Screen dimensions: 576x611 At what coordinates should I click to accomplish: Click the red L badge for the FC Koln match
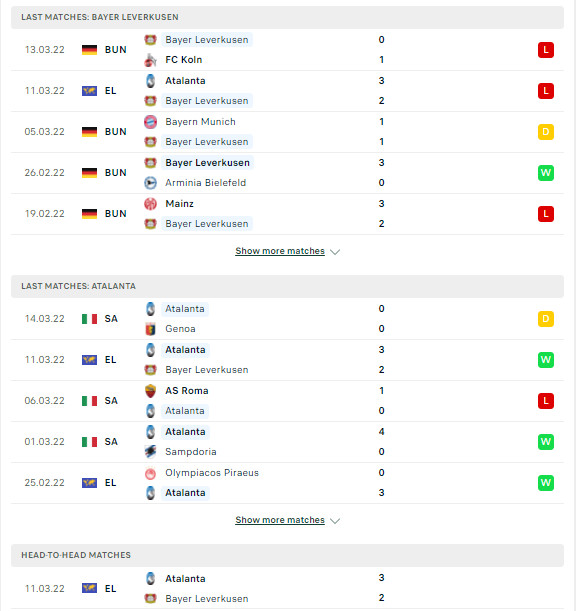tap(546, 50)
